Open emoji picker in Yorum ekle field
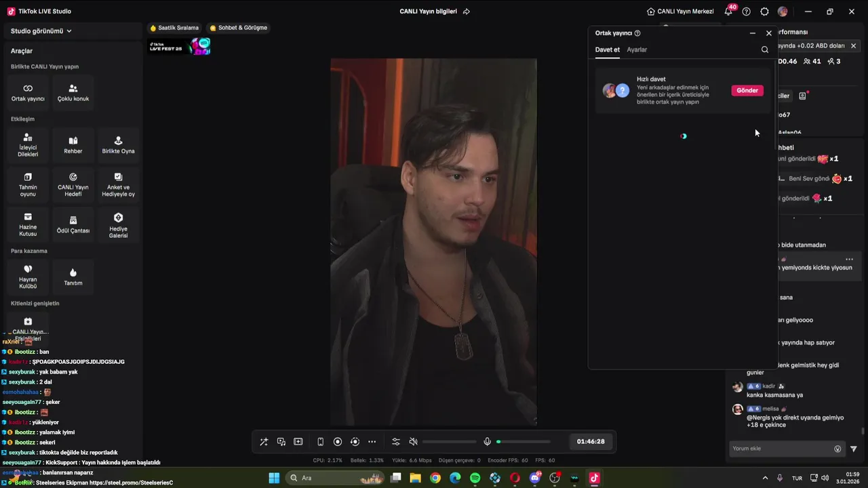 click(837, 449)
